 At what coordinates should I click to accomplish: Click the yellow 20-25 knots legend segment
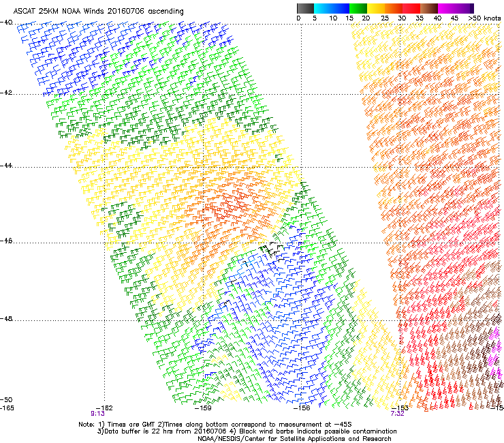point(376,8)
